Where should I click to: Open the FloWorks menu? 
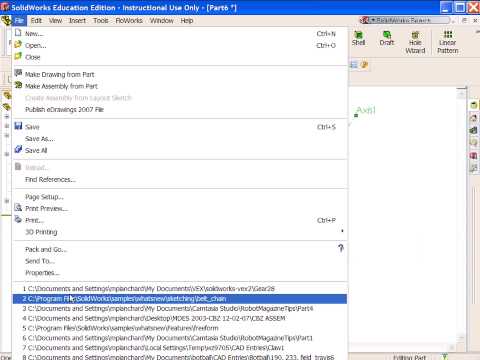(129, 21)
